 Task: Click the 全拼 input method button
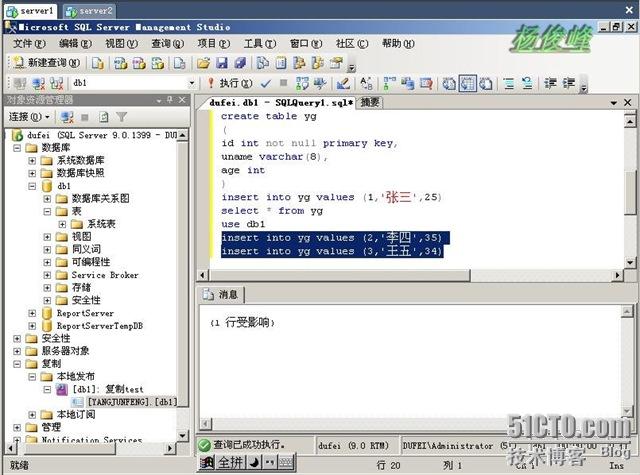[230, 462]
